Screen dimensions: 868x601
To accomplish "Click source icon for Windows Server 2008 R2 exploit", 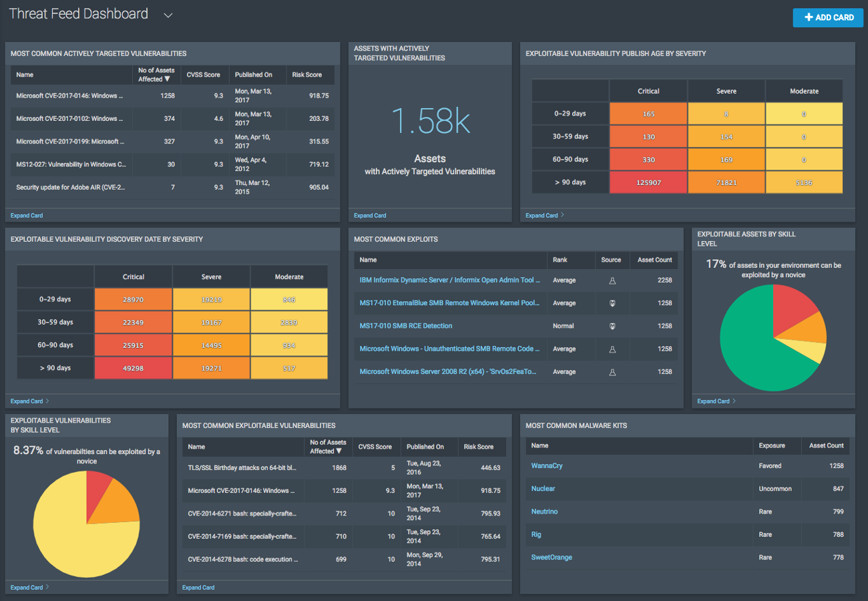I will click(612, 372).
